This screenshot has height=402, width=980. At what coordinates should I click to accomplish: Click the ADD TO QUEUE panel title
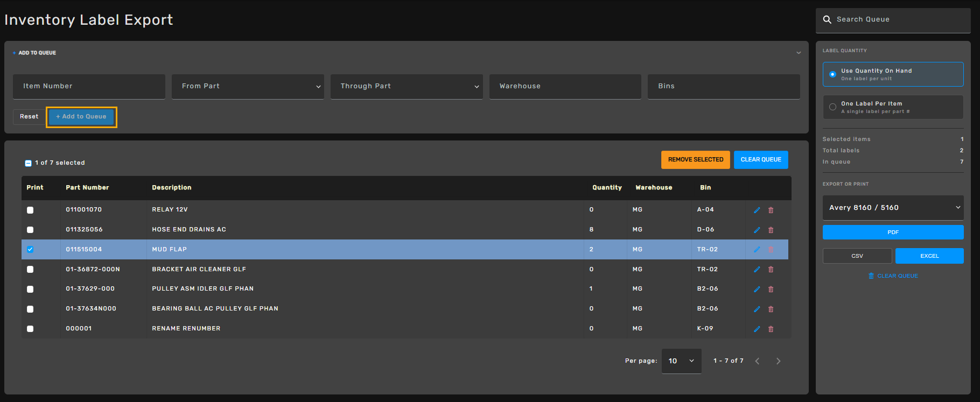[37, 53]
